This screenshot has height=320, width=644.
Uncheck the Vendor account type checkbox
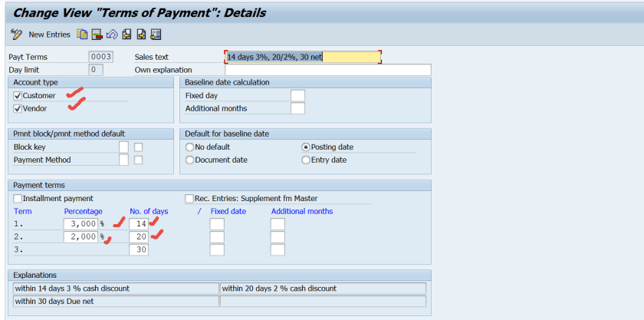18,109
